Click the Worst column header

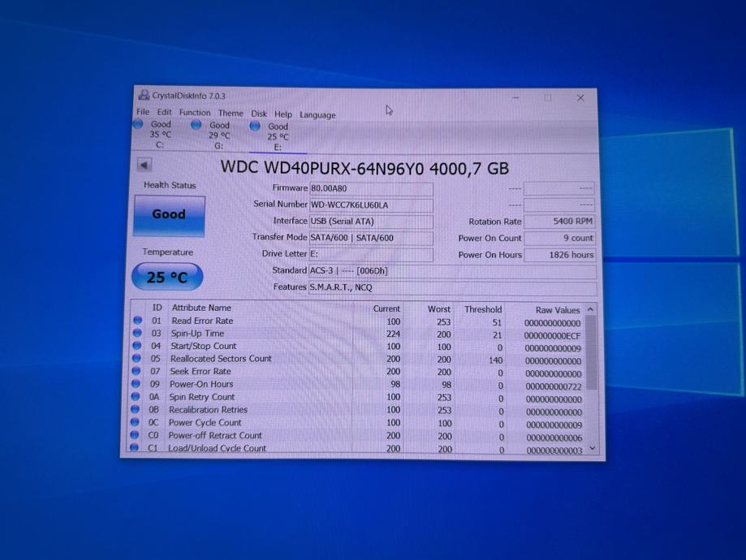tap(438, 309)
